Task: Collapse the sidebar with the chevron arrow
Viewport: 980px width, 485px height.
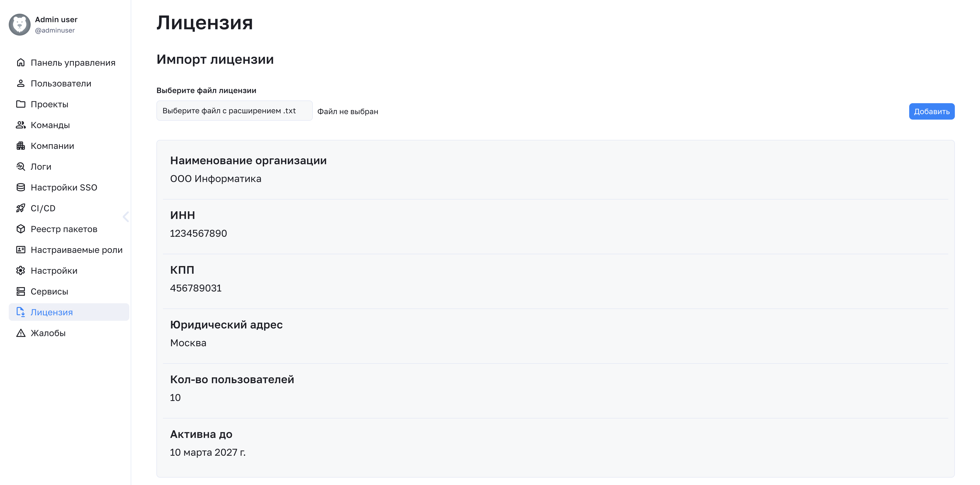Action: click(126, 216)
